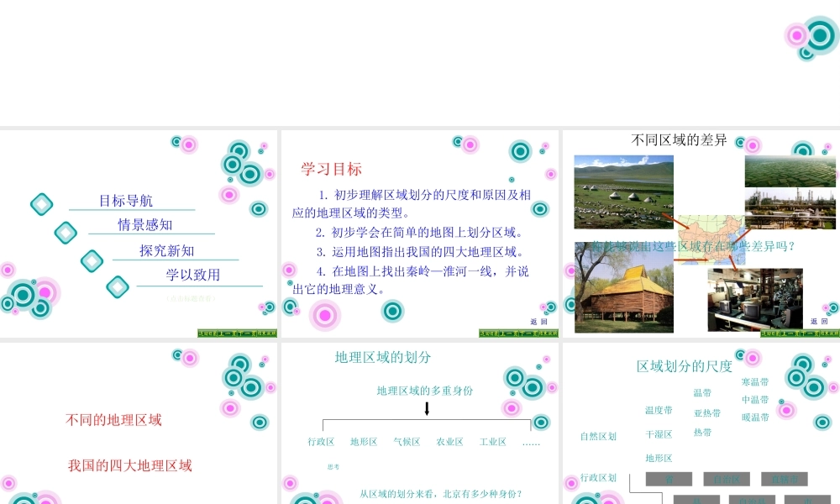Select 地形区 below 干湿区
Image resolution: width=840 pixels, height=504 pixels.
[x=659, y=458]
